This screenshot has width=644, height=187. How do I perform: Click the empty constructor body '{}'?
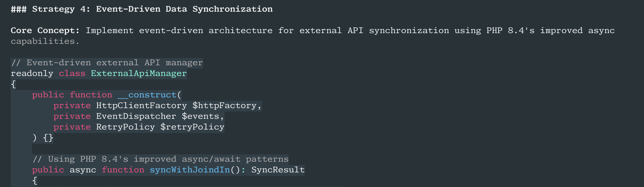(48, 138)
